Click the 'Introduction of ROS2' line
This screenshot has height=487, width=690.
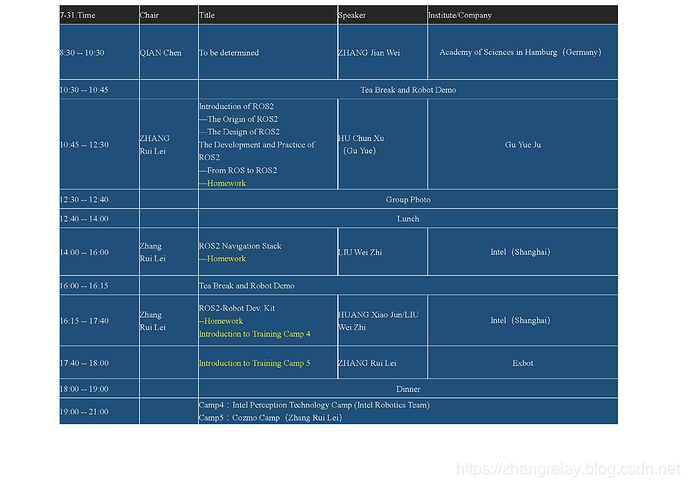(x=236, y=106)
